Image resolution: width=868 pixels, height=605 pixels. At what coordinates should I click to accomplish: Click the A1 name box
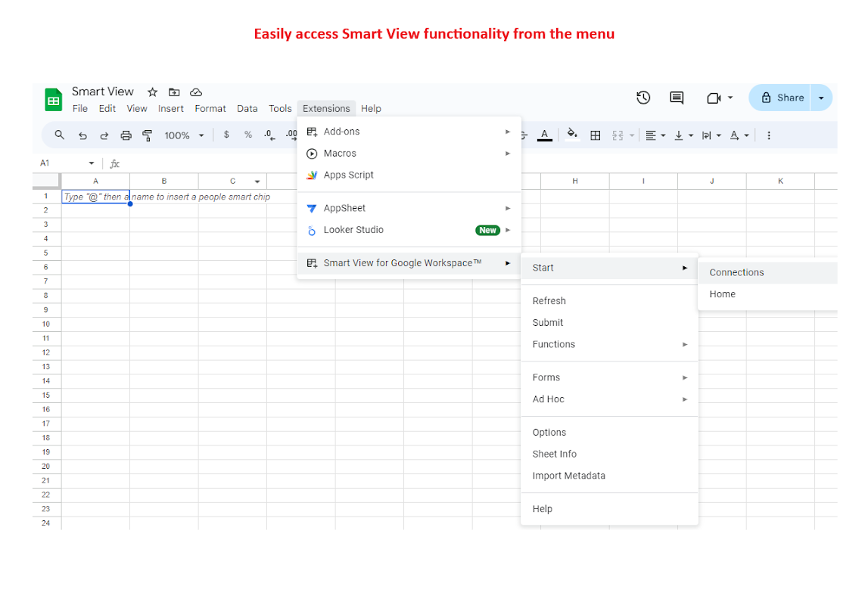click(x=67, y=163)
